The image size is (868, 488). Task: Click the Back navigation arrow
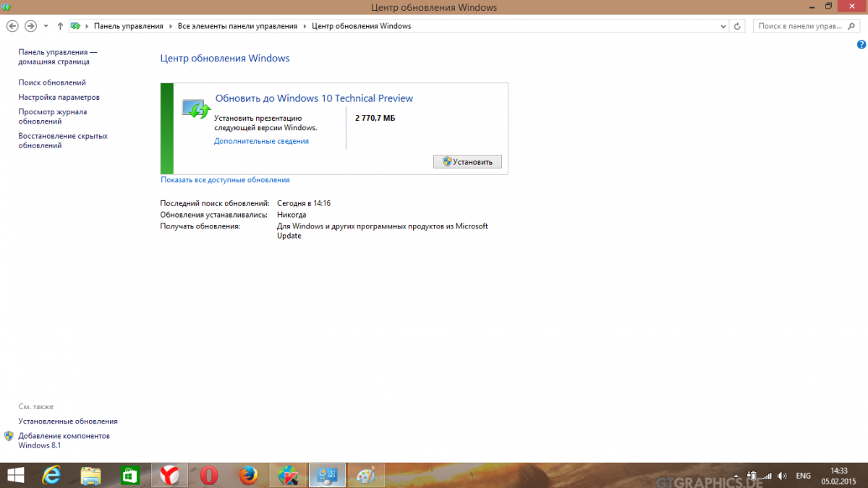coord(12,26)
